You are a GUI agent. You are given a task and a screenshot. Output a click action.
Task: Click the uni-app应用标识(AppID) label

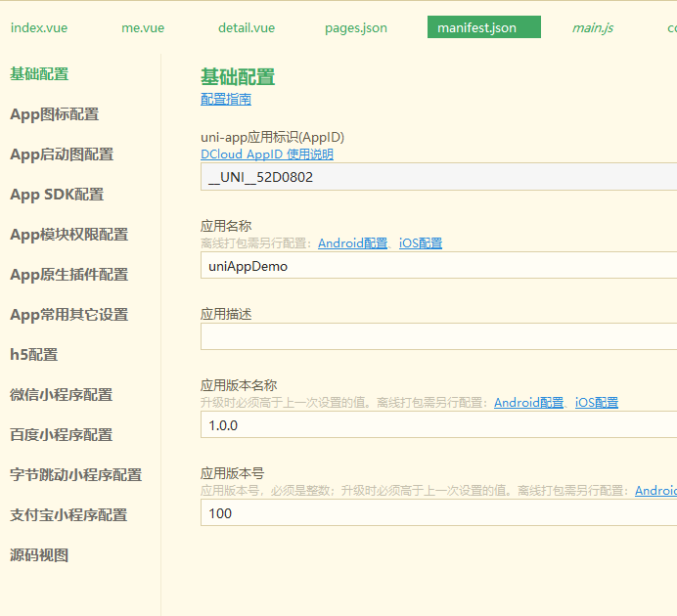[272, 138]
